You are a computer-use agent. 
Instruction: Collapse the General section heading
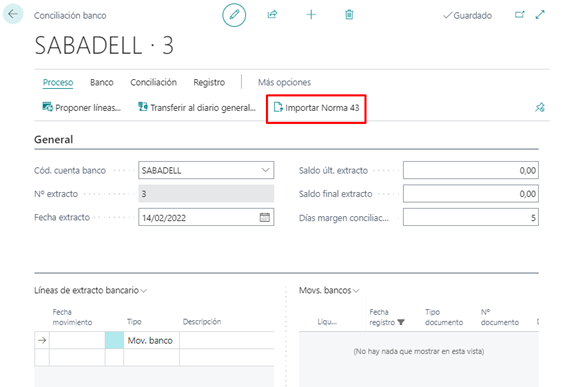click(54, 140)
